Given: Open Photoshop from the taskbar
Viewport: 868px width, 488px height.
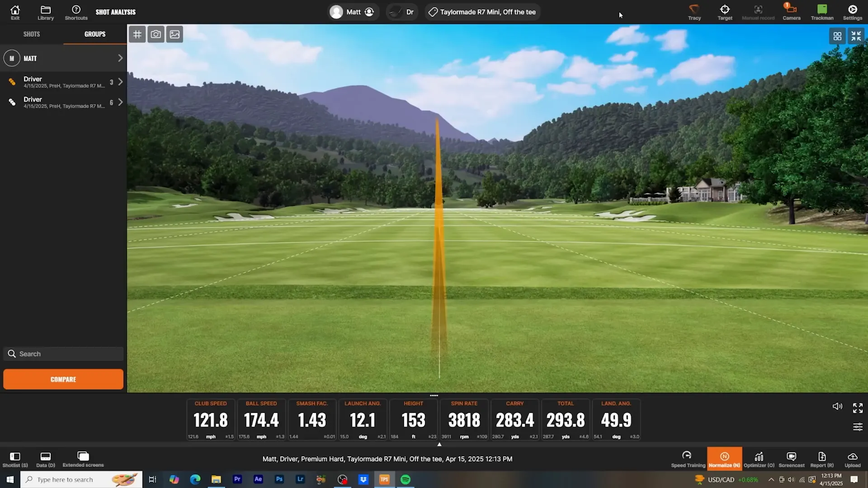Looking at the screenshot, I should point(279,479).
